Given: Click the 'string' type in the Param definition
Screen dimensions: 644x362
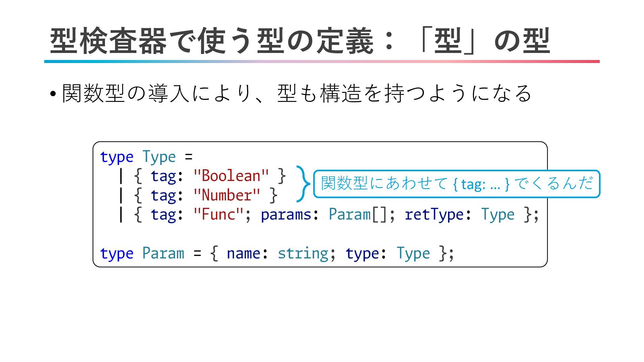Looking at the screenshot, I should (x=303, y=253).
